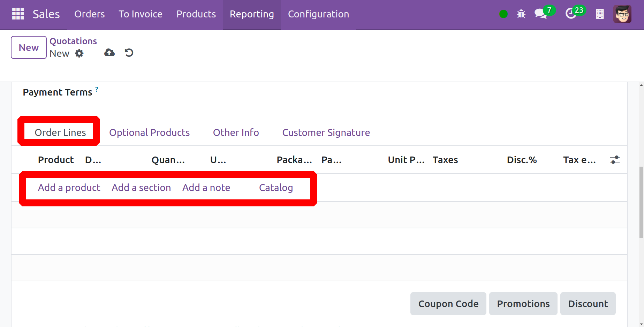
Task: Open column settings adjust icon
Action: [x=615, y=160]
